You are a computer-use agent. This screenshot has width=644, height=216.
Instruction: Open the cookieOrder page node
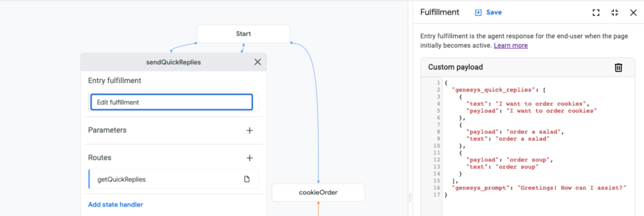coord(318,192)
